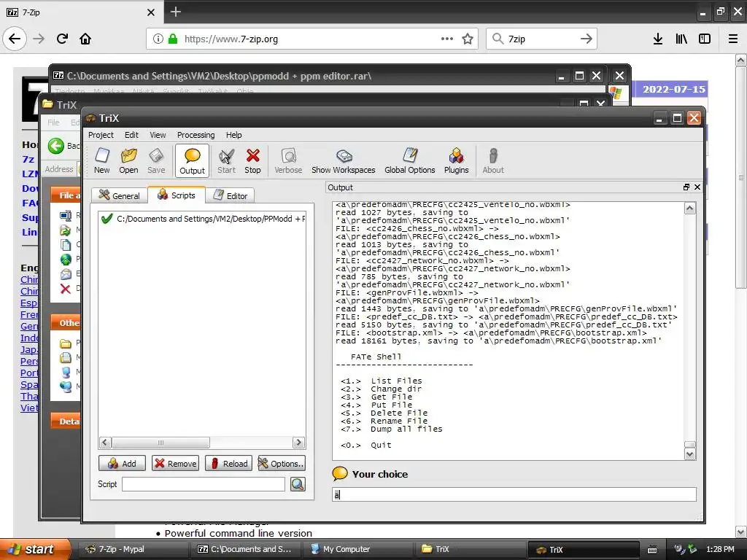Open Global Options from toolbar

coord(410,161)
